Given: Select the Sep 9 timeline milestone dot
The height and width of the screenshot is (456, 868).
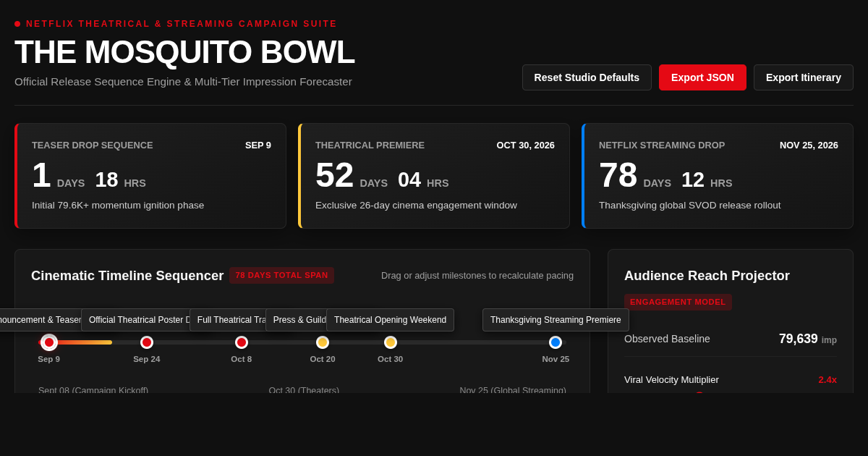Looking at the screenshot, I should point(49,342).
